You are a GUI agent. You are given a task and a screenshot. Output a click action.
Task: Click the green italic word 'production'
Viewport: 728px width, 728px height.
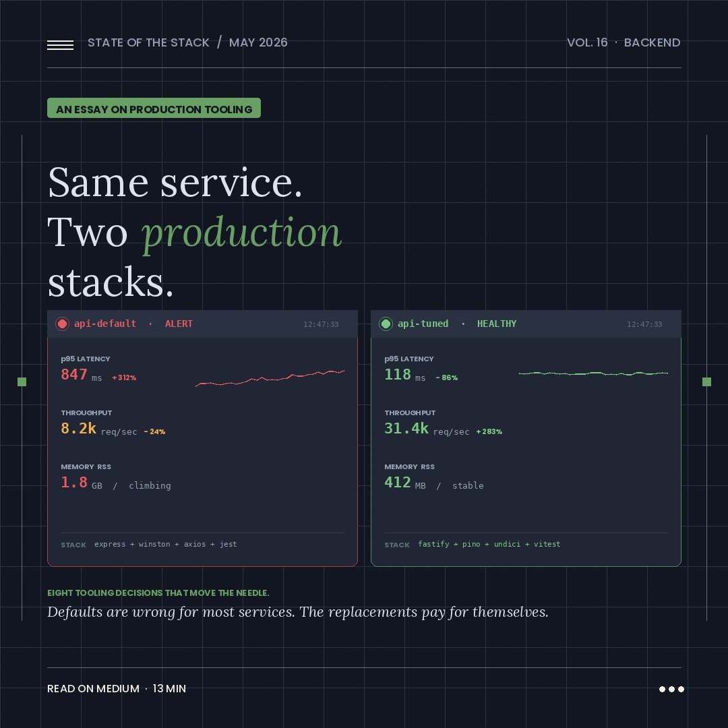point(241,234)
